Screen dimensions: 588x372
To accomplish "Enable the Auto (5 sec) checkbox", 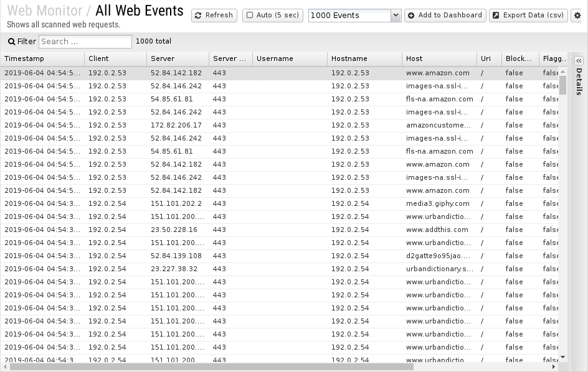I will click(250, 16).
